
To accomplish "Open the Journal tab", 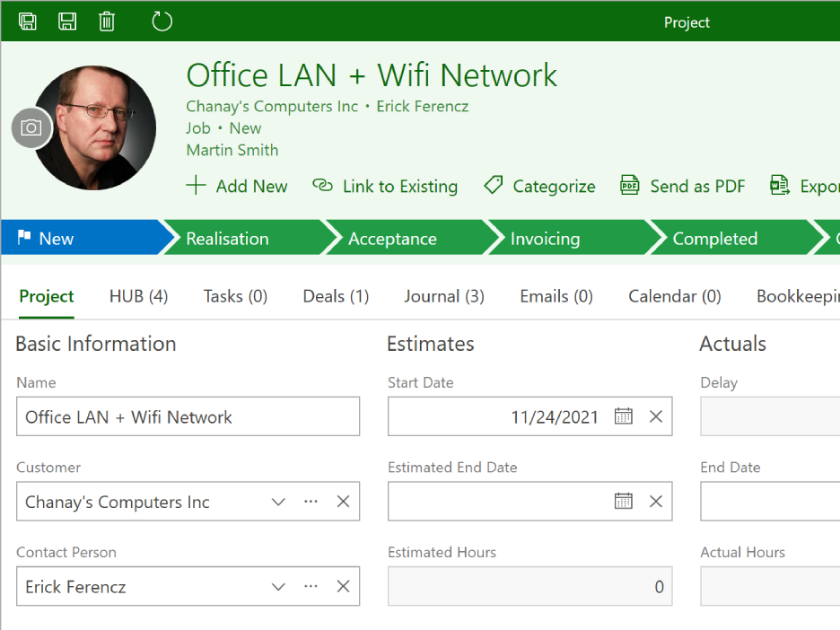I will pos(443,295).
